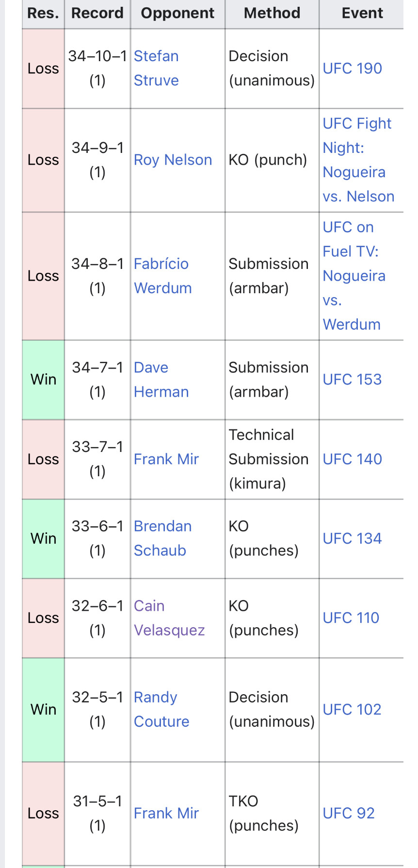The width and height of the screenshot is (418, 868).
Task: Open UFC Fight Night: Nogueira vs. Nelson
Action: tap(358, 160)
